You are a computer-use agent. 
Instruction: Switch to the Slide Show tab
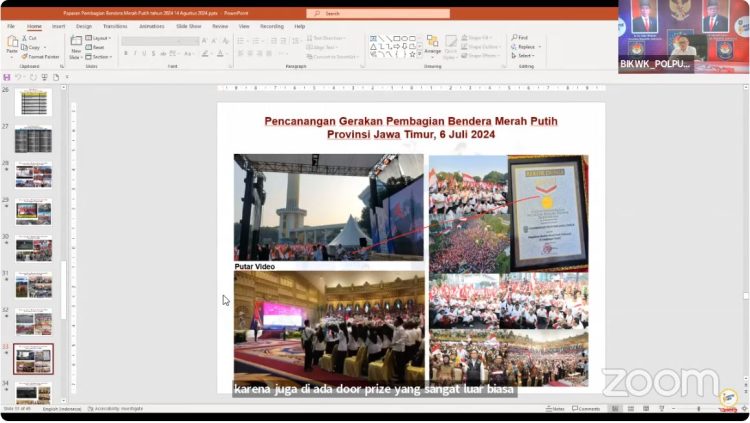coord(188,26)
